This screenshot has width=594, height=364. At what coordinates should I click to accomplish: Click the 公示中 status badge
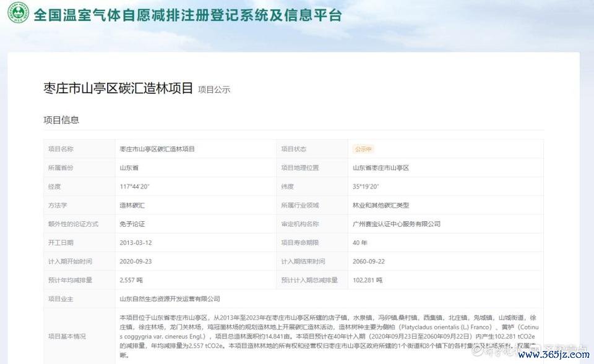click(363, 149)
